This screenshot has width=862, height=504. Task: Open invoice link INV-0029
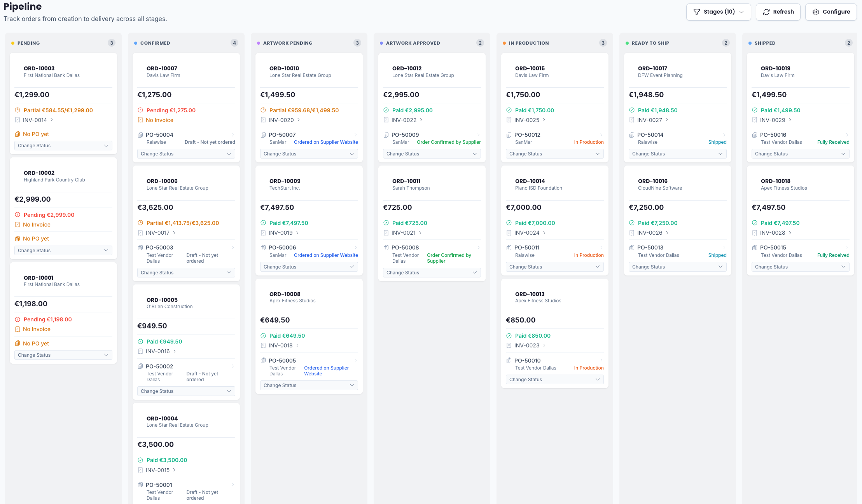[772, 120]
